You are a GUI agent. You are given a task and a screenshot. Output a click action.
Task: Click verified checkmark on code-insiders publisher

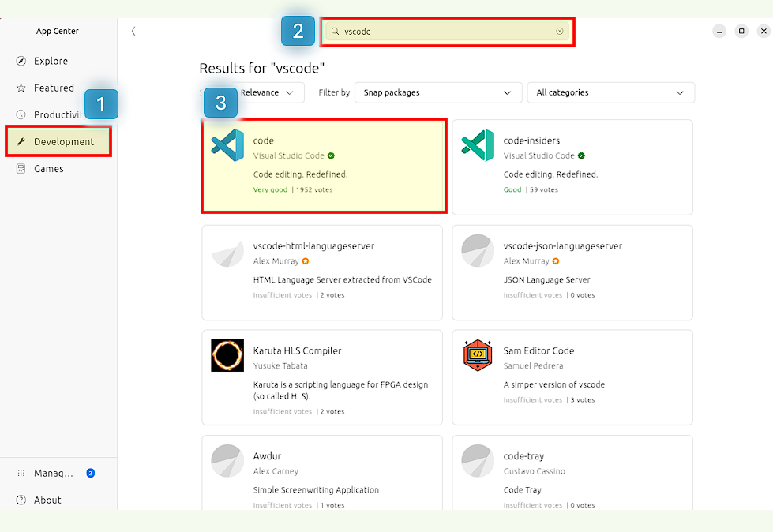582,155
